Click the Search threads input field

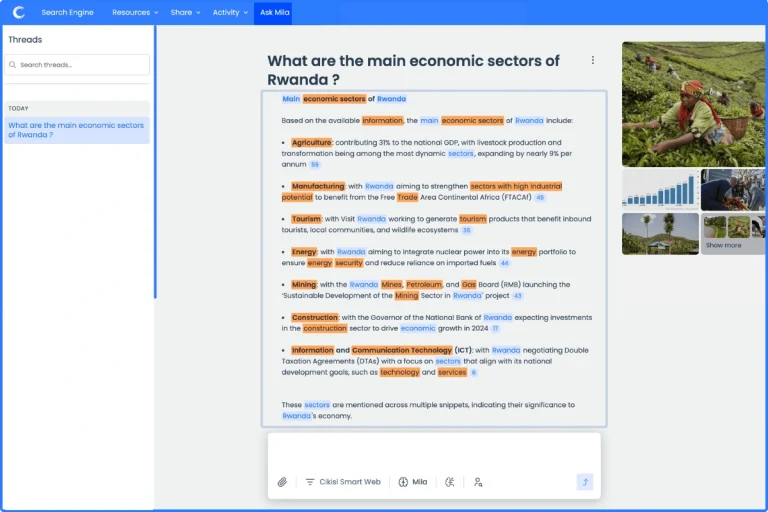tap(77, 65)
